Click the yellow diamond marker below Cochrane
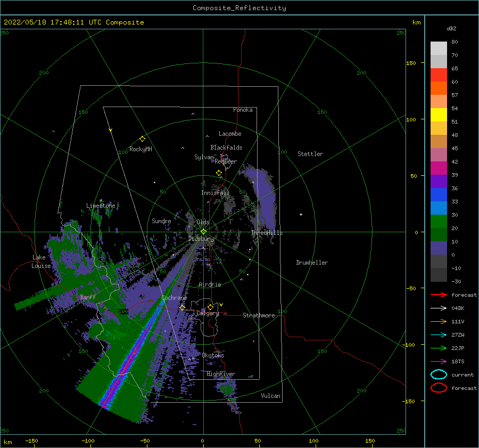 coord(182,307)
